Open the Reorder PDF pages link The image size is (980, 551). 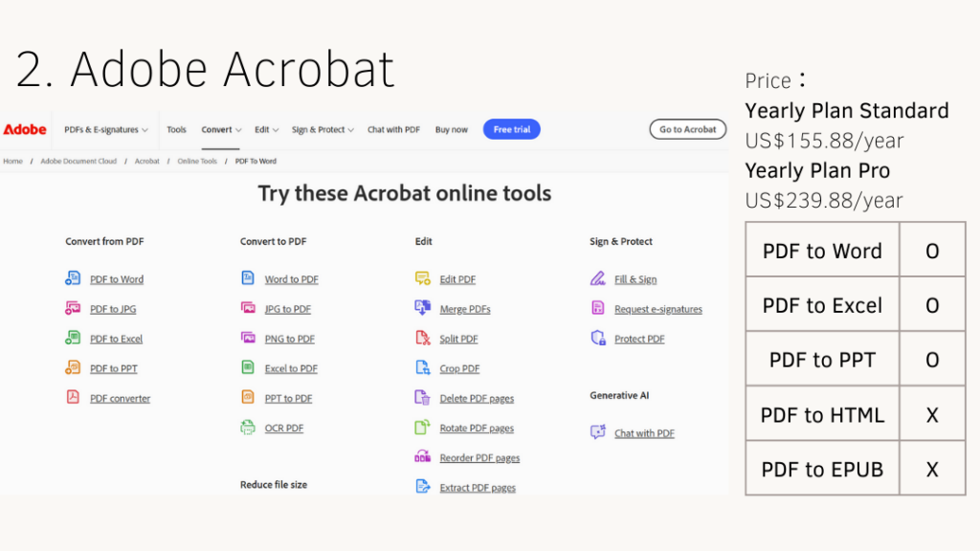[x=480, y=458]
